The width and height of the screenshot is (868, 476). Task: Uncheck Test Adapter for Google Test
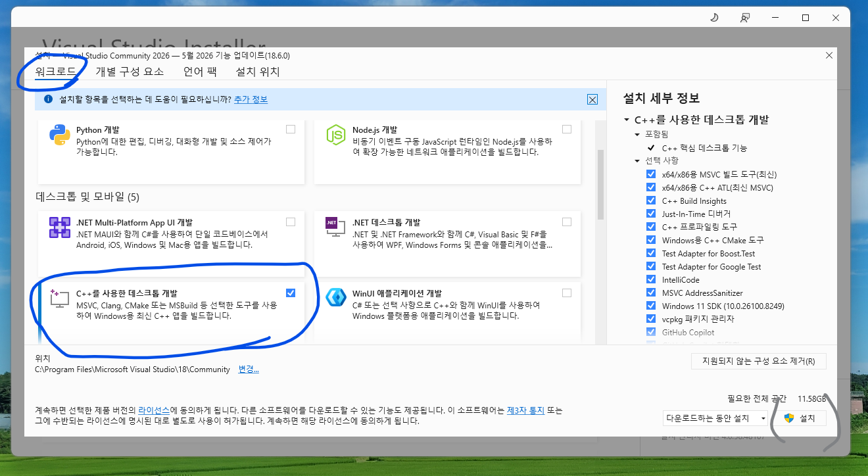point(651,266)
